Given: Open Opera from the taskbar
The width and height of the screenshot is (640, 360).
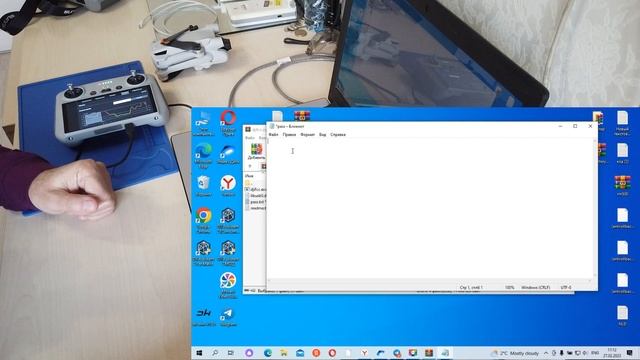Looking at the screenshot, I should 332,353.
